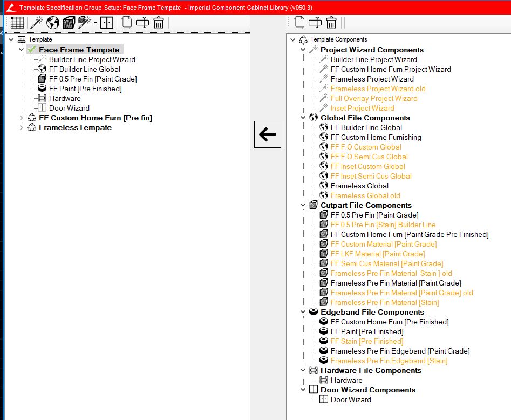Select Frameless Pre Fin Edgeband [Stain]
Viewport: 511px width, 420px height.
pyautogui.click(x=389, y=361)
